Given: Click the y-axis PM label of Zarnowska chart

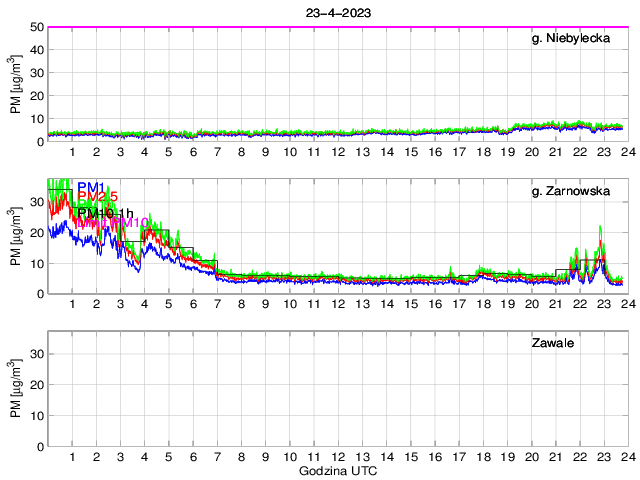Looking at the screenshot, I should pos(17,237).
